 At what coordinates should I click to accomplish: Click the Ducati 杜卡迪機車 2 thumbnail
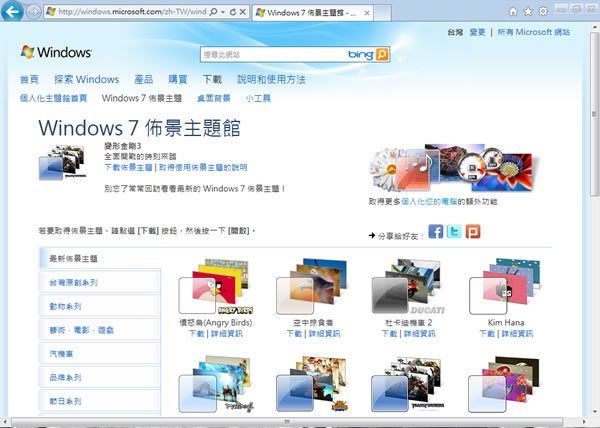click(x=408, y=286)
